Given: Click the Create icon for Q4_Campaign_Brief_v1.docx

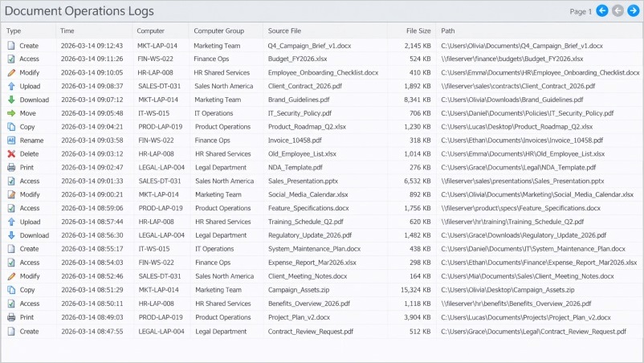Looking at the screenshot, I should [x=11, y=46].
